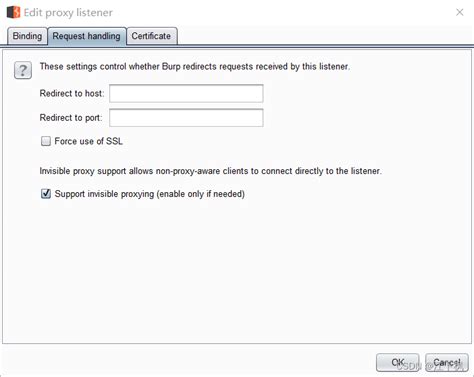Confirm changes with the OK button
This screenshot has height=377, width=474.
398,362
